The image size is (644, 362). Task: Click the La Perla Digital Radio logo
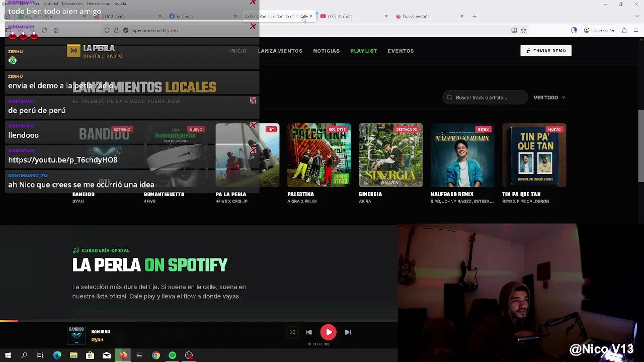coord(95,51)
